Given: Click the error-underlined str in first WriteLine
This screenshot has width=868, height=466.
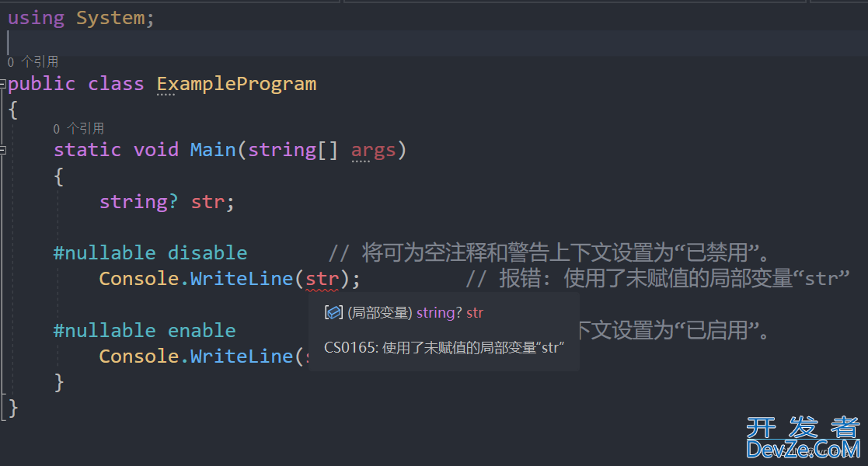Looking at the screenshot, I should tap(322, 279).
